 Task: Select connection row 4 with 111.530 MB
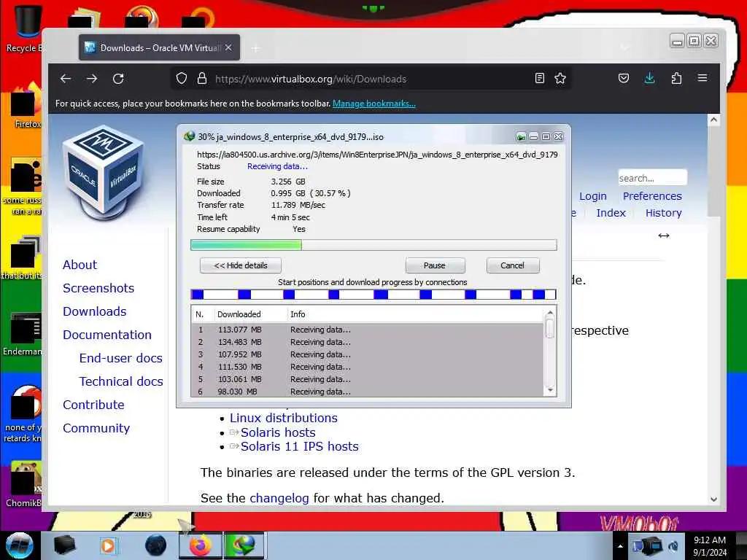(x=368, y=367)
